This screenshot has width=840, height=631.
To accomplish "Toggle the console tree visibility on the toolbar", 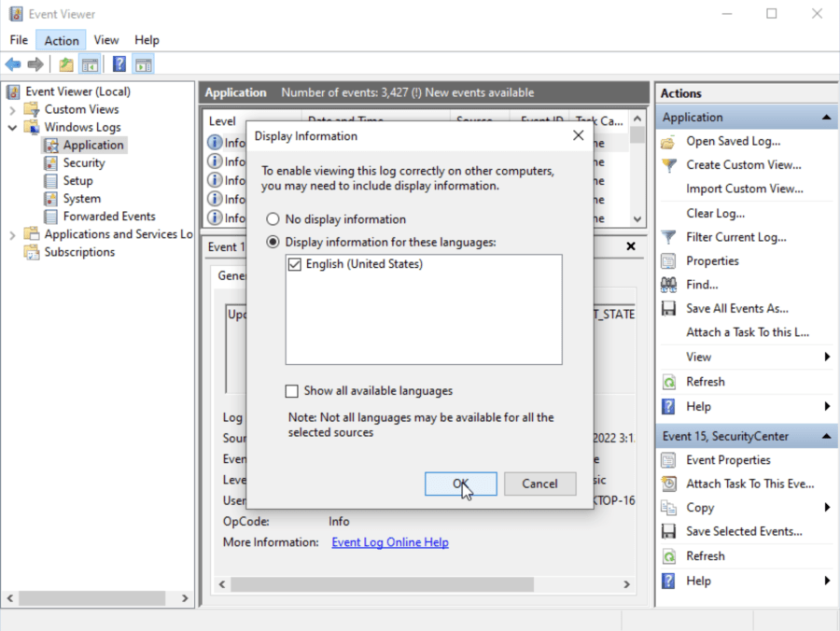I will coord(90,63).
